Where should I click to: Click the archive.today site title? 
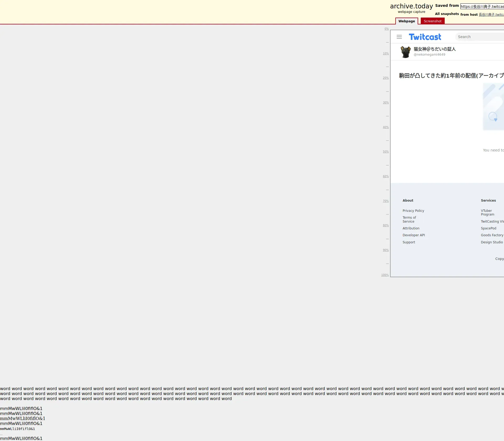pyautogui.click(x=411, y=6)
